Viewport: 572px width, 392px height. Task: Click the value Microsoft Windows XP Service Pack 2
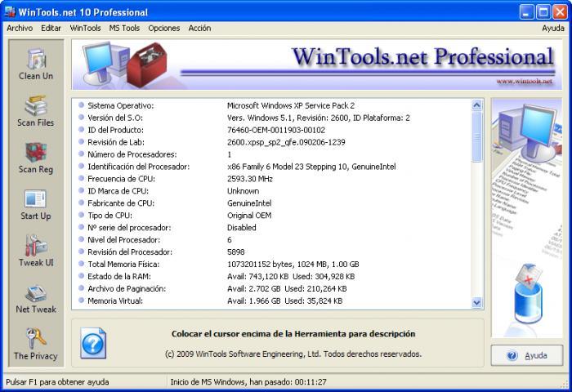tap(291, 105)
